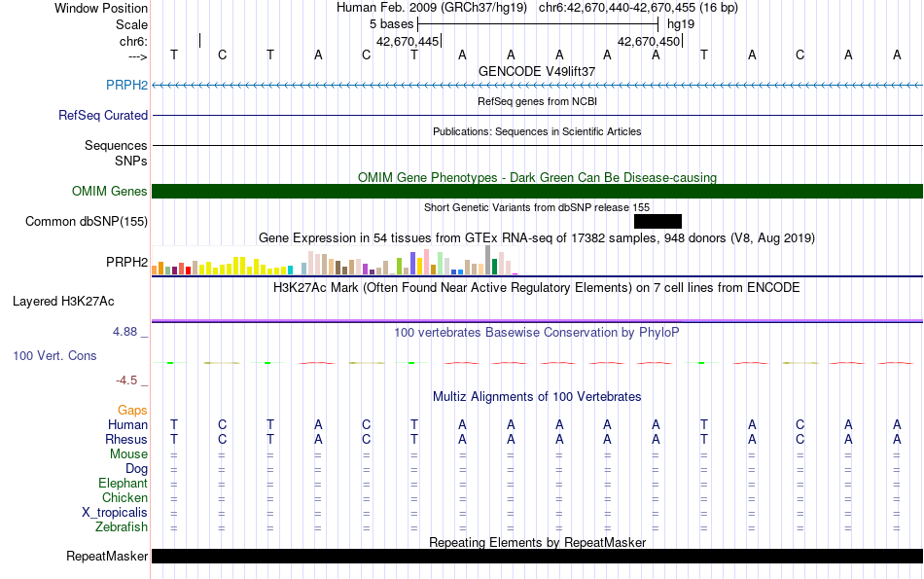
Task: Click the RefSeq Curated label
Action: (102, 115)
